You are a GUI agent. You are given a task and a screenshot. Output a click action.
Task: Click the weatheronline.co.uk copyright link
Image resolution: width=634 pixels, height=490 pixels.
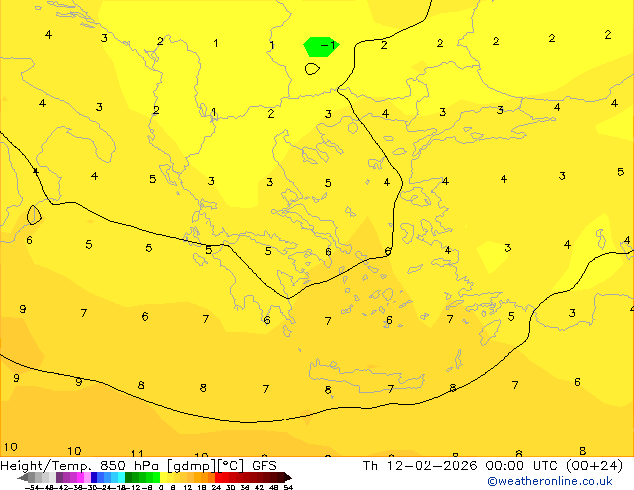click(550, 481)
